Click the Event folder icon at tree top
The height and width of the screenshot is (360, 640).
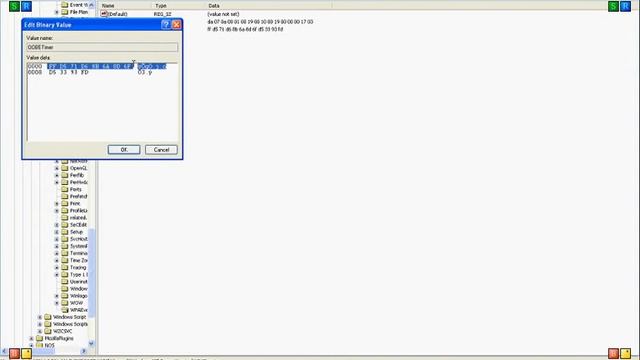[64, 5]
